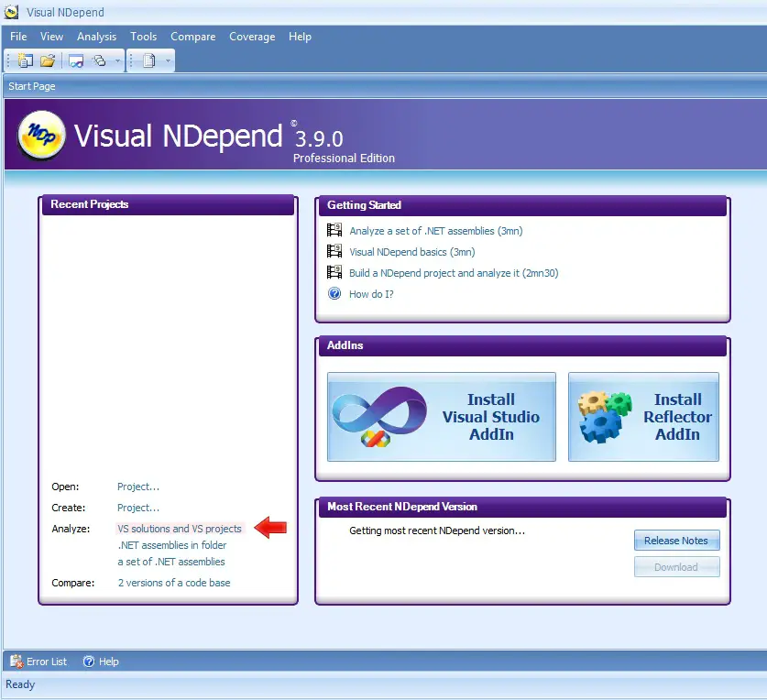Image resolution: width=767 pixels, height=700 pixels.
Task: Click the Open Project folder icon
Action: (x=48, y=60)
